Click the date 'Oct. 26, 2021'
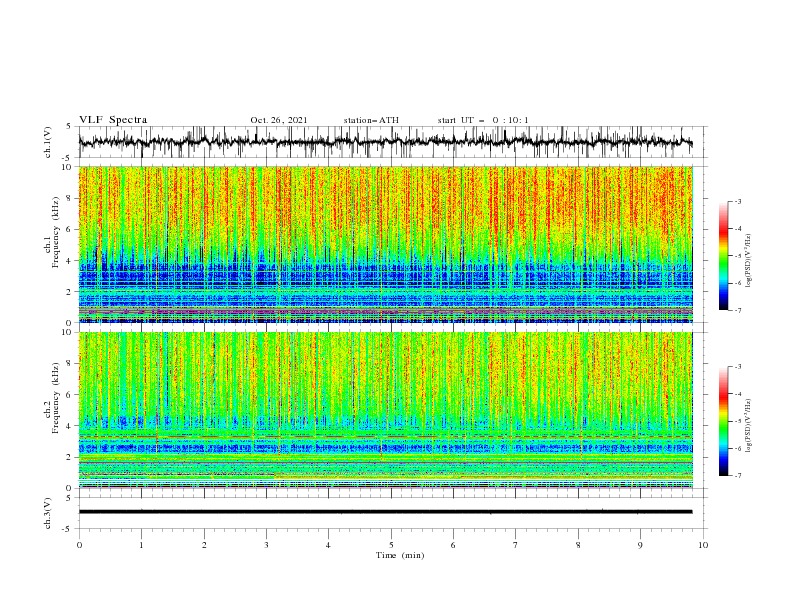The width and height of the screenshot is (792, 612). (x=279, y=120)
